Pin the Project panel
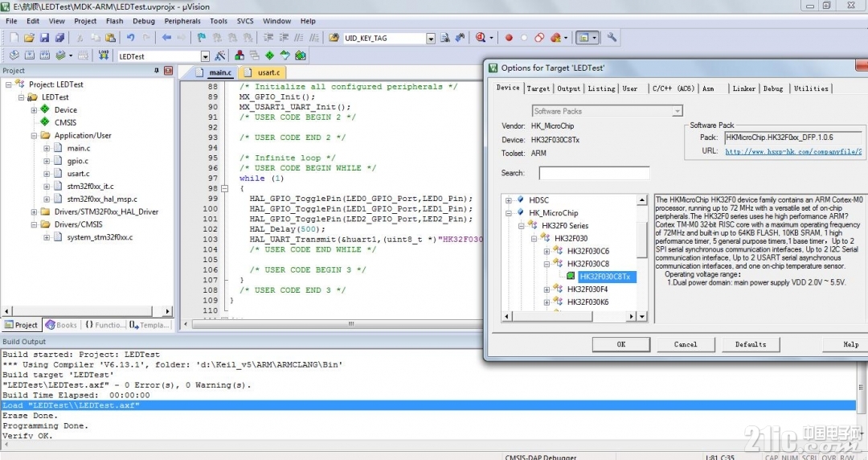Image resolution: width=868 pixels, height=460 pixels. click(x=157, y=71)
